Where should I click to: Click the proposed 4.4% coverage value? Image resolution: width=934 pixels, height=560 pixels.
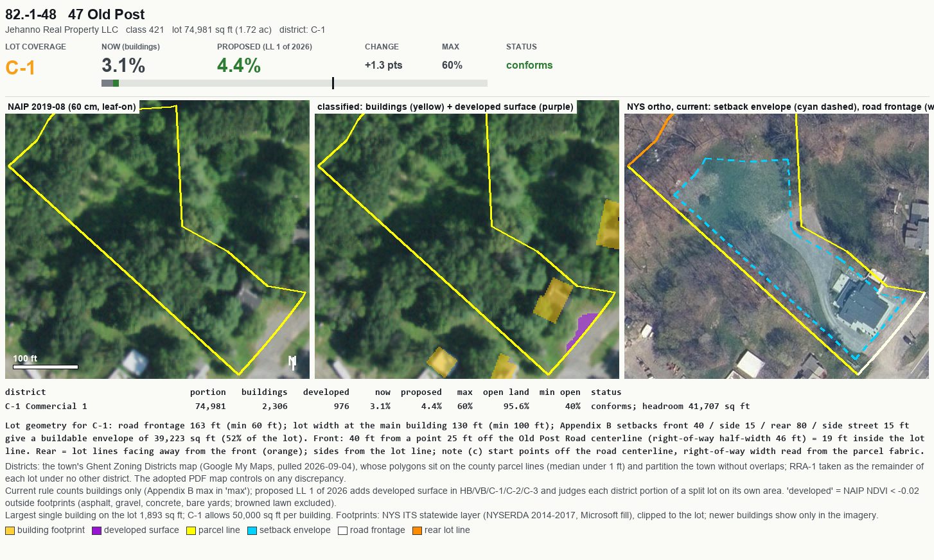pos(239,66)
